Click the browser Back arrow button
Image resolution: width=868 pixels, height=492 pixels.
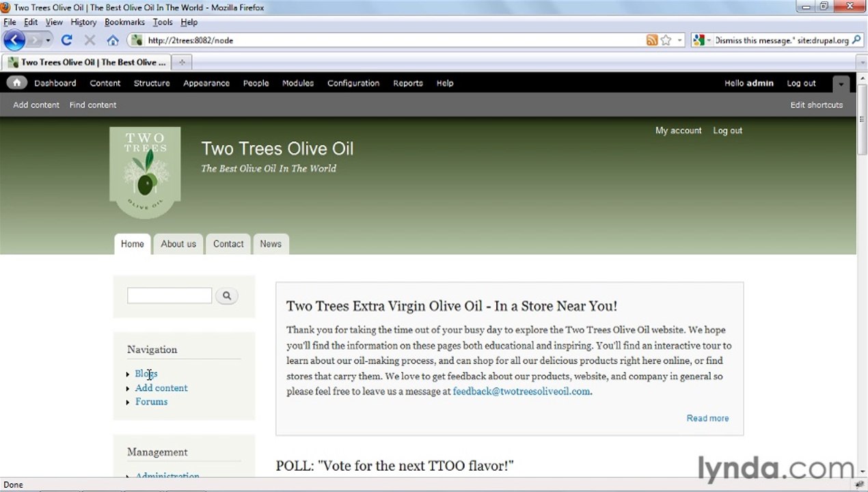(14, 40)
